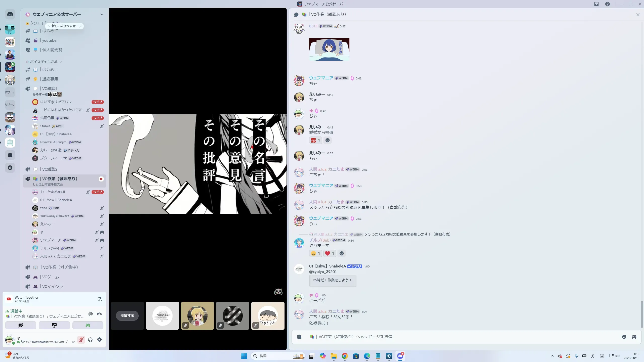The width and height of the screenshot is (644, 362).
Task: Collapse the ボイスチャンネル category
Action: coord(44,62)
